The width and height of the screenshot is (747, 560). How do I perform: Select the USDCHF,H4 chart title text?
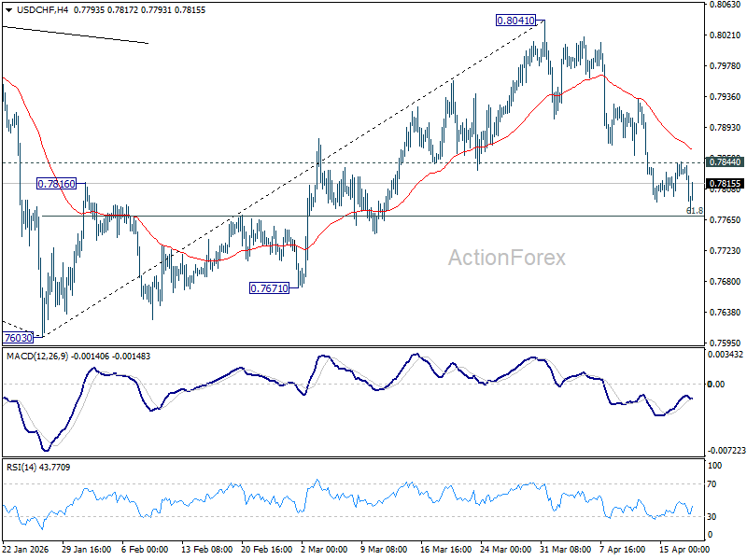[41, 8]
